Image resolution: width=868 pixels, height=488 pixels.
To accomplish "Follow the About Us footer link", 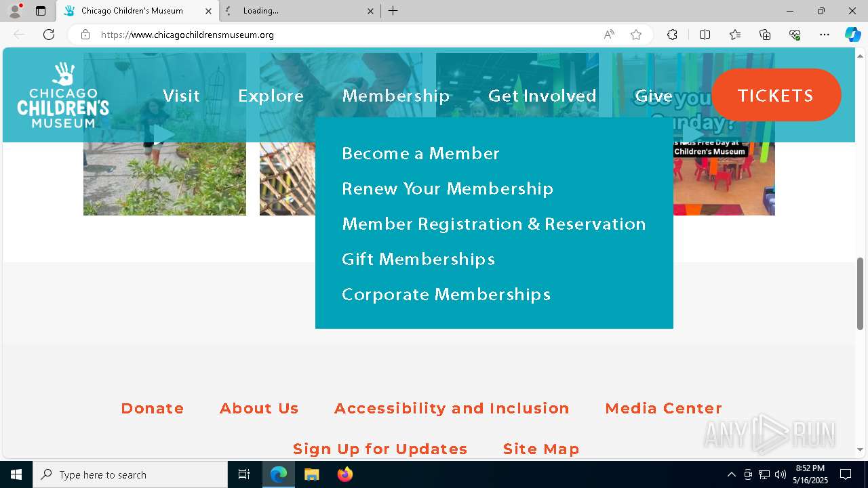I will point(259,409).
